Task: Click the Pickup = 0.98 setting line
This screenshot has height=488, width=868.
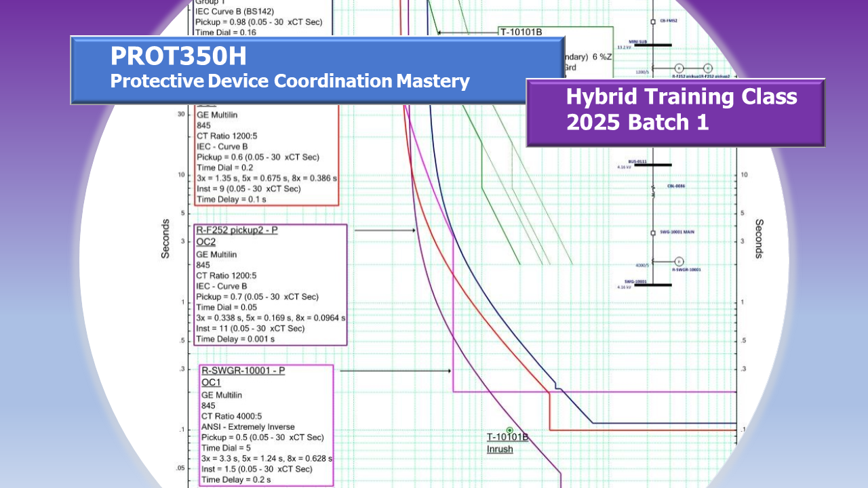Action: 258,22
